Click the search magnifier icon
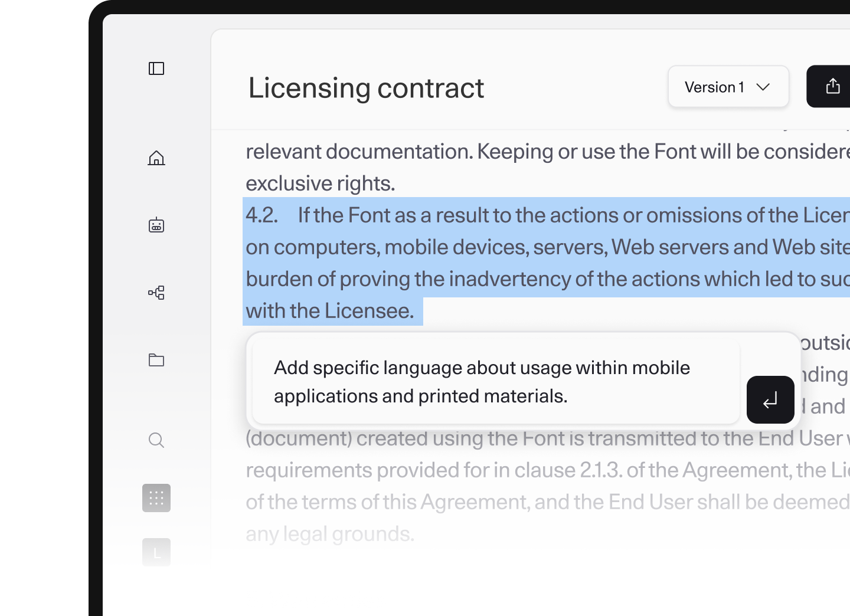 (156, 440)
